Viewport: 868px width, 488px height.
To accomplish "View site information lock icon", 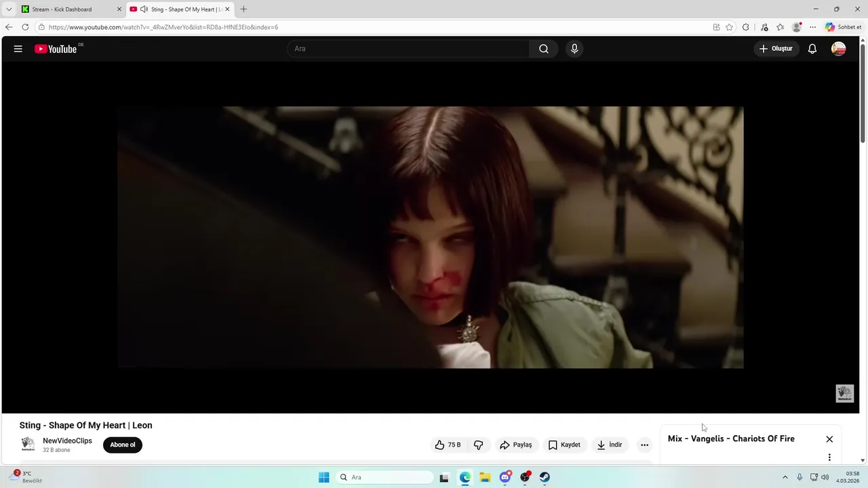I will pos(41,27).
